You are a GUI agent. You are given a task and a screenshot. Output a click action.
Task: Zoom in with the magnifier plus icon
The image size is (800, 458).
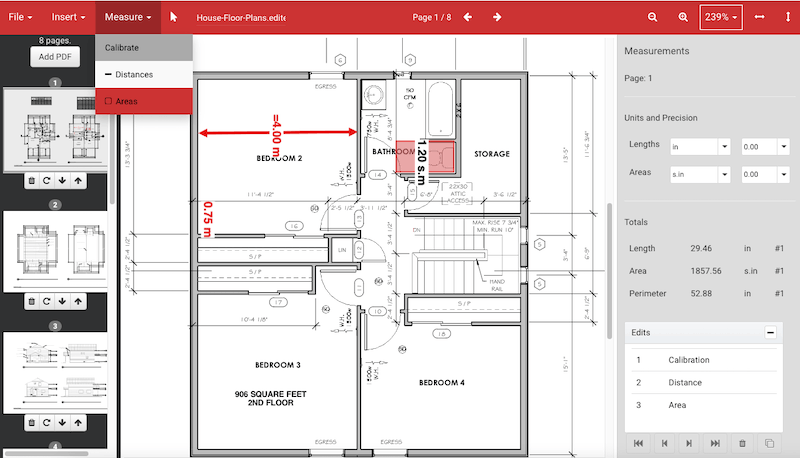(x=683, y=17)
